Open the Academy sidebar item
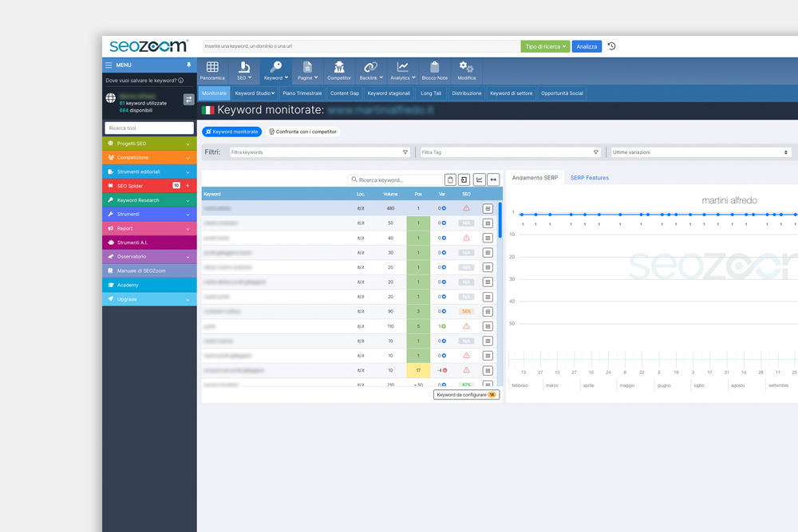This screenshot has width=798, height=532. coord(149,285)
